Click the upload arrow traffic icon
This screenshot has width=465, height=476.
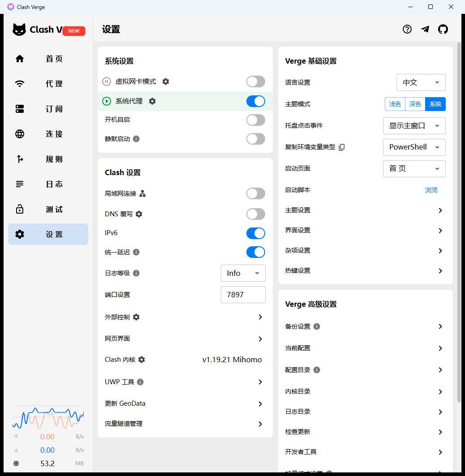tap(17, 437)
